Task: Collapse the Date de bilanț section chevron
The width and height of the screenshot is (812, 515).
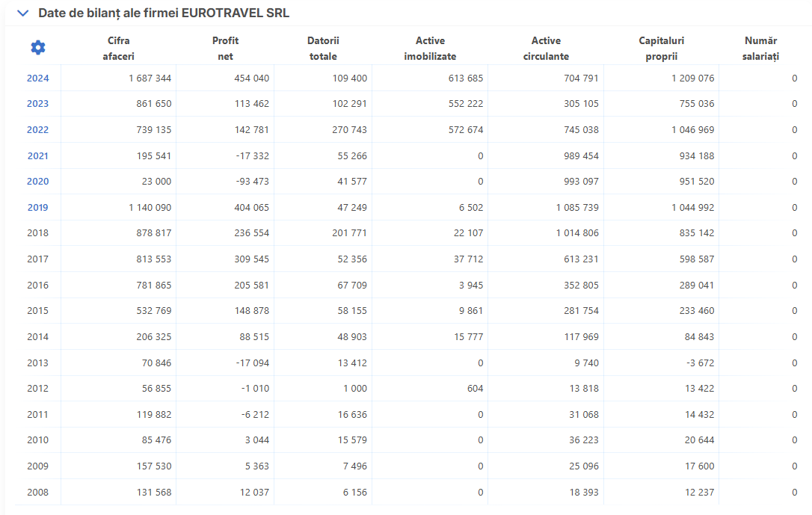Action: [22, 13]
